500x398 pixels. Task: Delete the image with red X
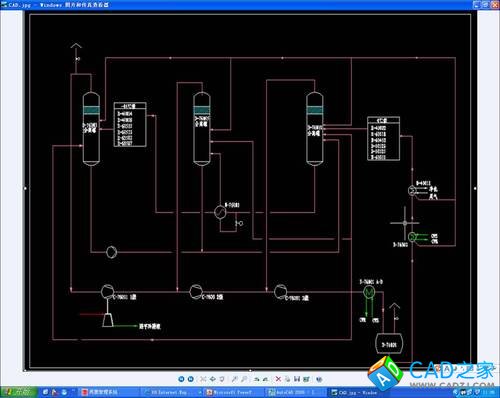278,379
